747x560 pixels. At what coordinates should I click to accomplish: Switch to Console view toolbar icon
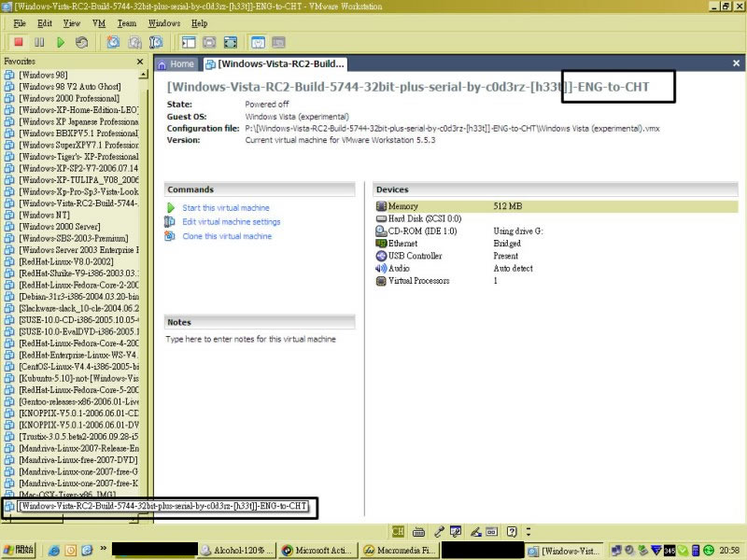tap(278, 42)
